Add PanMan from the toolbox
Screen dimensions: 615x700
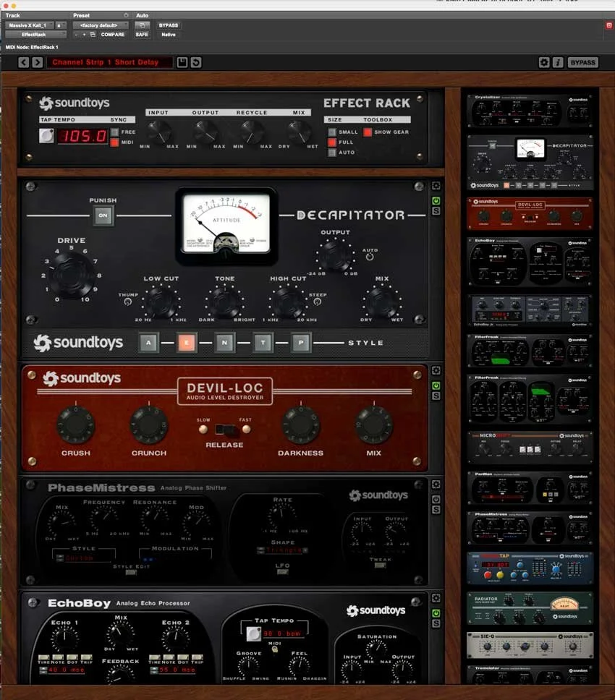(x=530, y=487)
